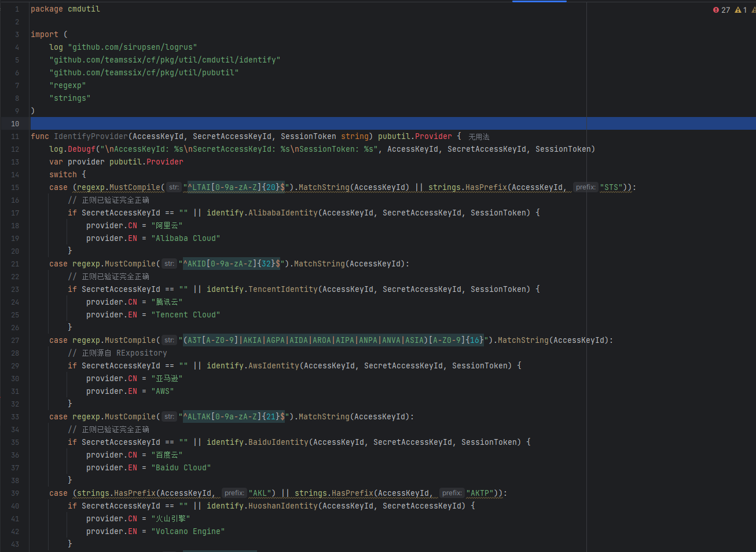Click the ^AKID regex pattern string
This screenshot has width=756, height=552.
point(232,264)
